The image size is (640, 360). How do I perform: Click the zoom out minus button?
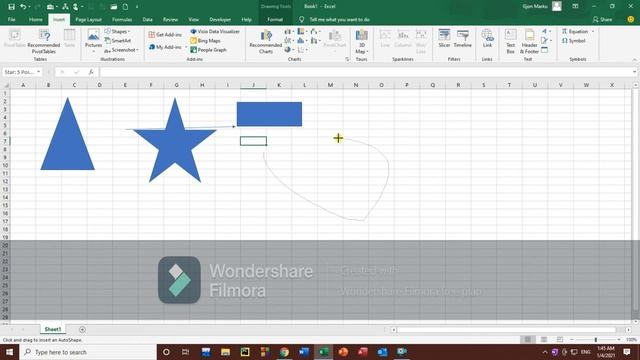tap(571, 340)
